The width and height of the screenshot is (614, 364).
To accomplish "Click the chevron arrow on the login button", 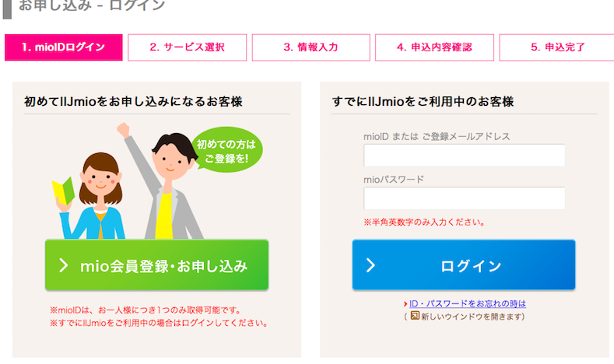I will pos(370,265).
